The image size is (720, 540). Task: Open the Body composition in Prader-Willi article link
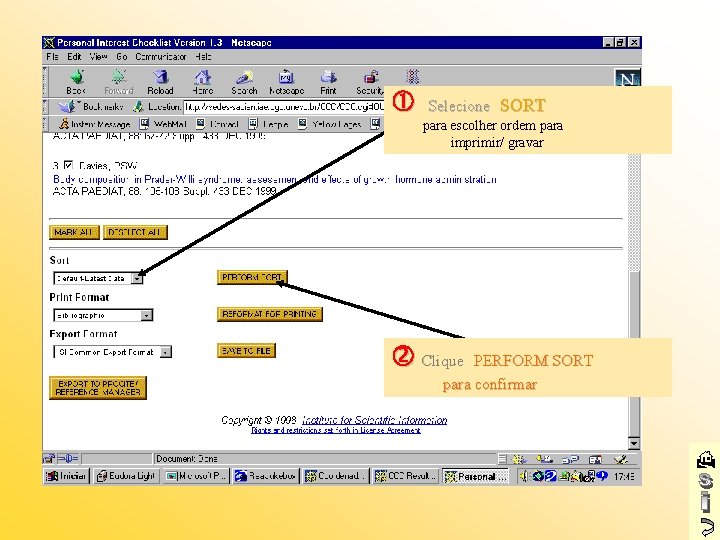(x=275, y=180)
